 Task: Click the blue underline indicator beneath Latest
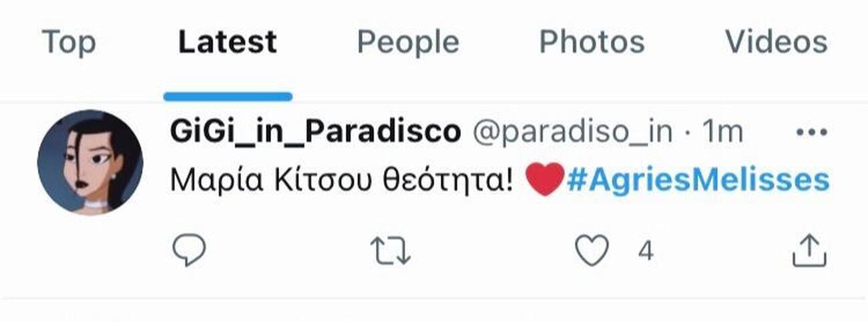[x=228, y=96]
